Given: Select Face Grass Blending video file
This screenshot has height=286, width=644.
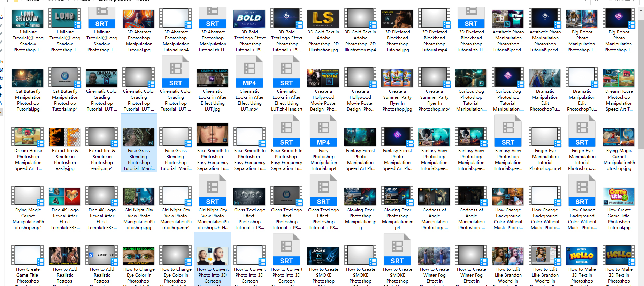Looking at the screenshot, I should (176, 137).
